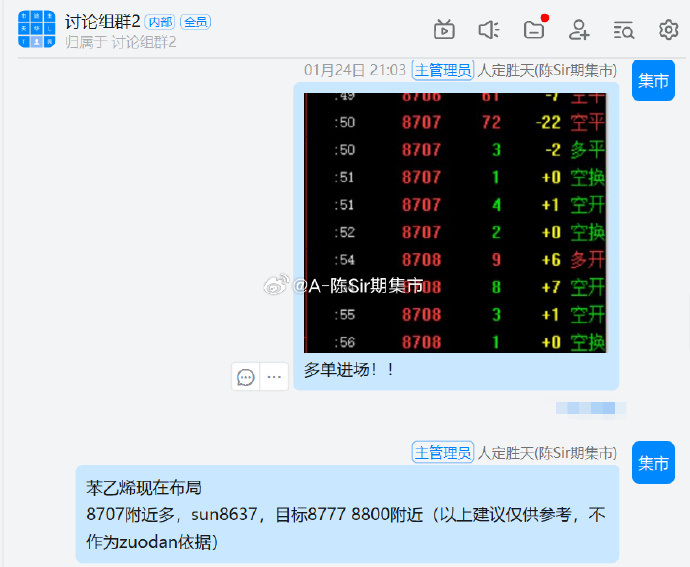Image resolution: width=690 pixels, height=567 pixels.
Task: Click the subtitle 归属于 讨论组群2
Action: point(121,42)
